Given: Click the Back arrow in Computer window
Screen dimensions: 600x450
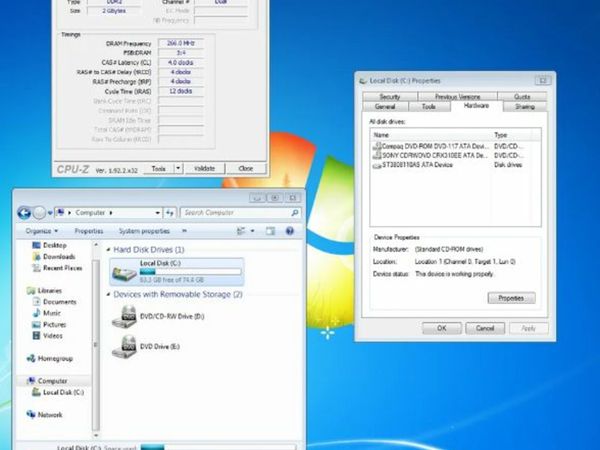Looking at the screenshot, I should pos(24,213).
